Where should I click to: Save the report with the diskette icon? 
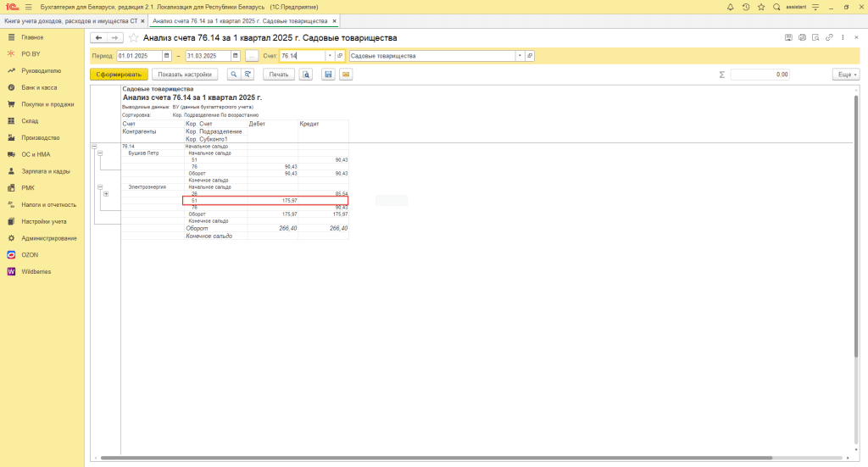pyautogui.click(x=328, y=74)
